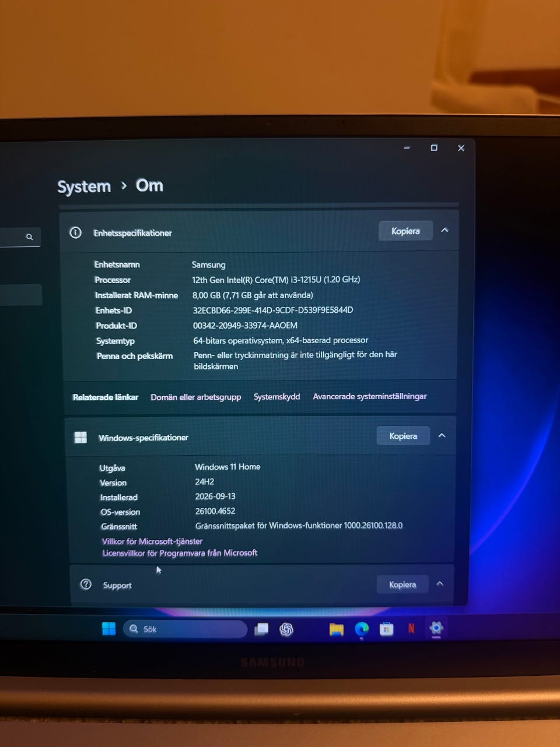
Task: Open the Task View icon
Action: pyautogui.click(x=262, y=629)
